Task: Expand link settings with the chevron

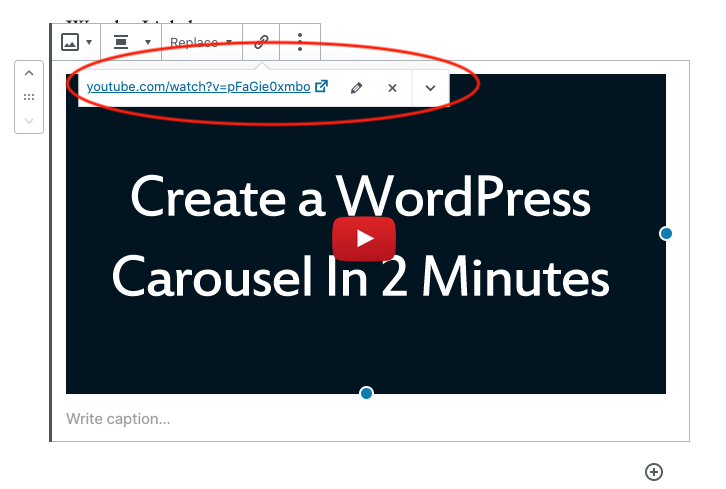Action: click(430, 88)
